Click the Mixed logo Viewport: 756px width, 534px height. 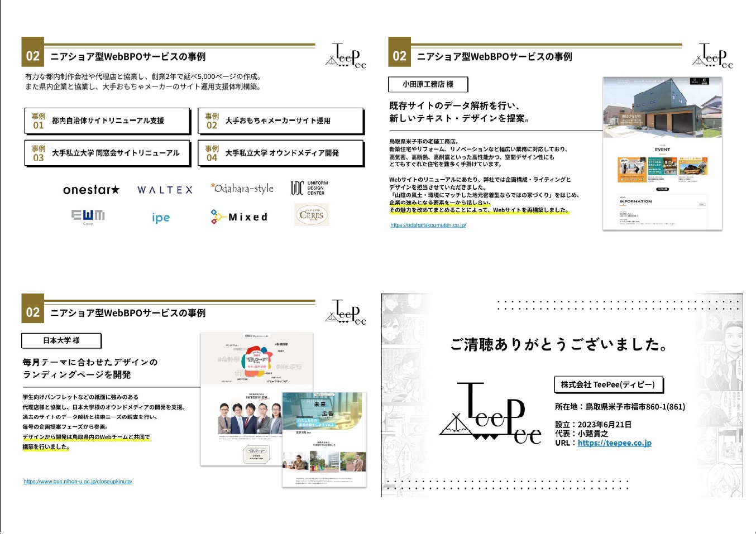(x=239, y=217)
